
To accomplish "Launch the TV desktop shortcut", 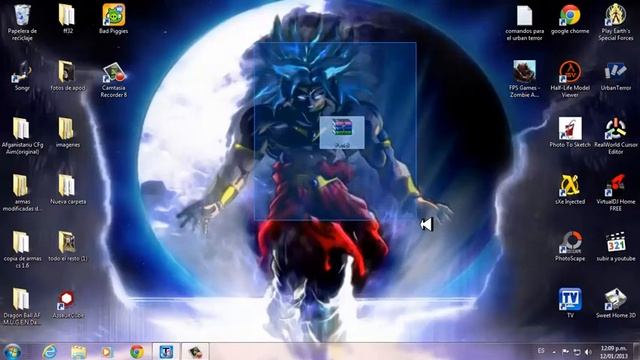I will click(570, 304).
